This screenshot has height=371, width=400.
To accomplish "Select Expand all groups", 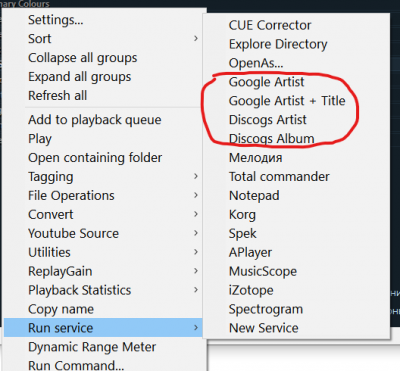I will 103,77.
